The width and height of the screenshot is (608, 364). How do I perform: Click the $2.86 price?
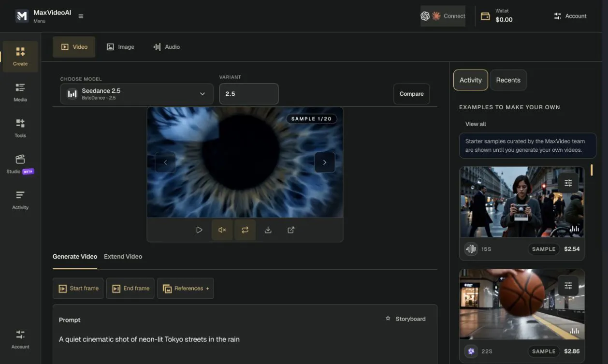[x=572, y=351]
